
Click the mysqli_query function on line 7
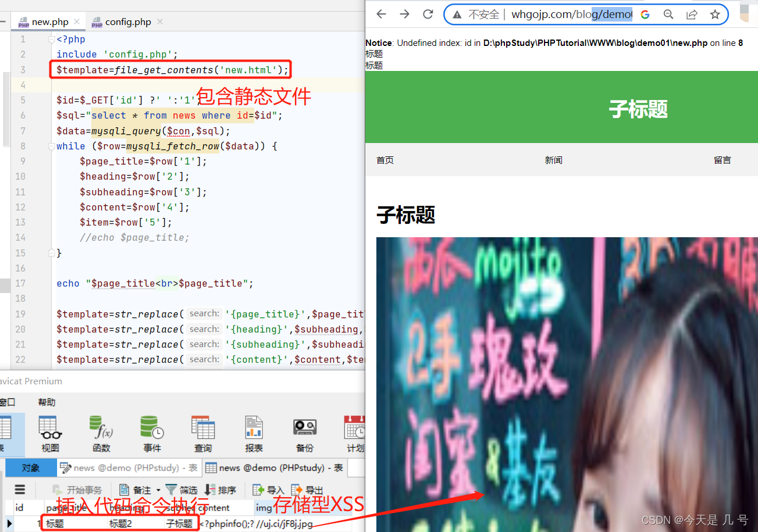pos(126,131)
